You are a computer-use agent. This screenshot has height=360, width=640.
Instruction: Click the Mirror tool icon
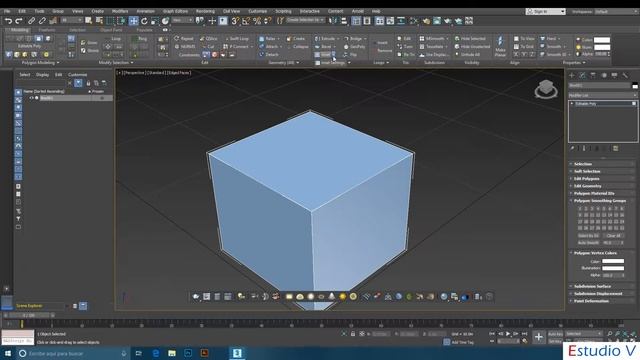(333, 21)
